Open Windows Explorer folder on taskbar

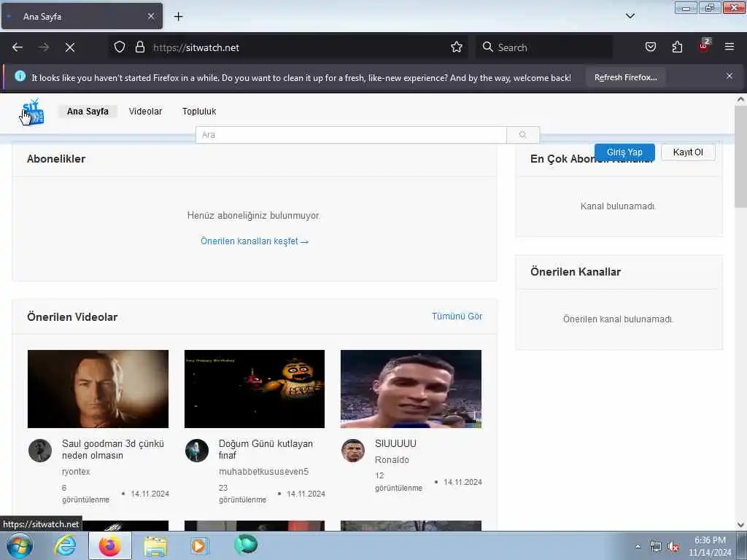[x=155, y=546]
